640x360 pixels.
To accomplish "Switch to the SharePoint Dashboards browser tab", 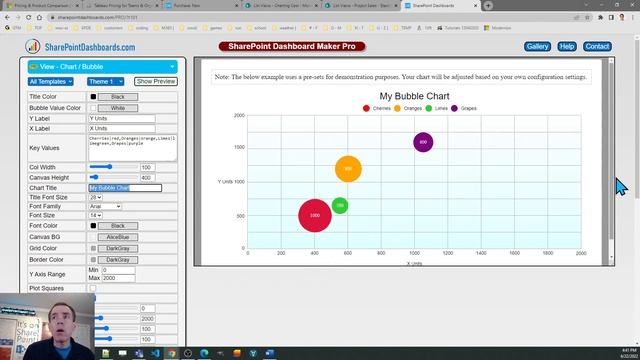I will (x=441, y=6).
